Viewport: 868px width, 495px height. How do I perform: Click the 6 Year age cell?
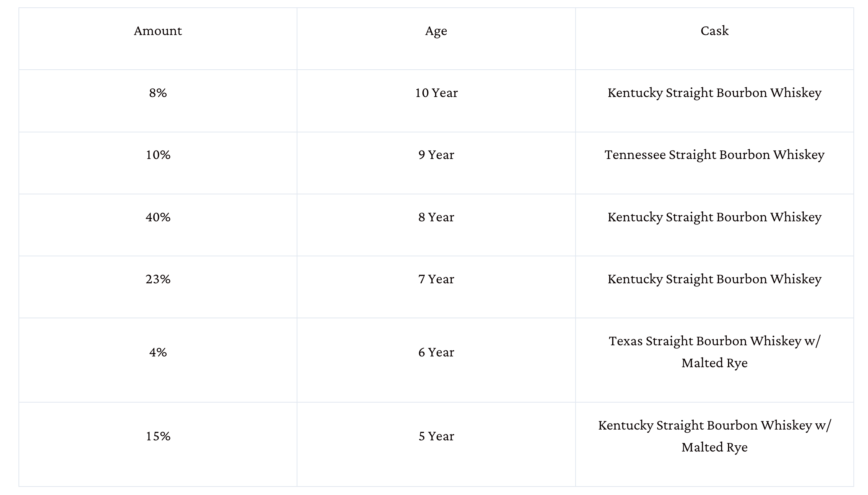tap(436, 352)
